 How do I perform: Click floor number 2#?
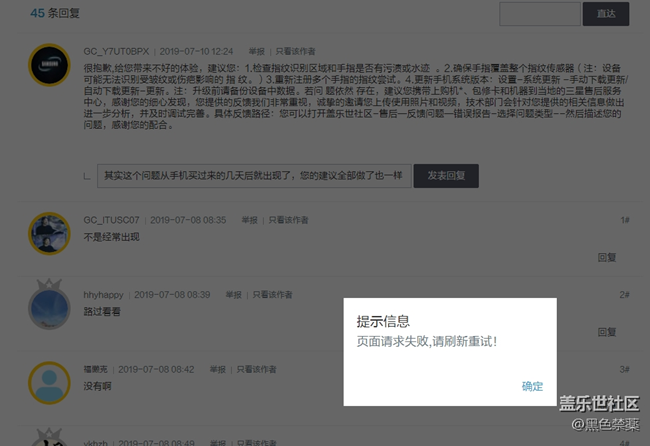tap(624, 295)
